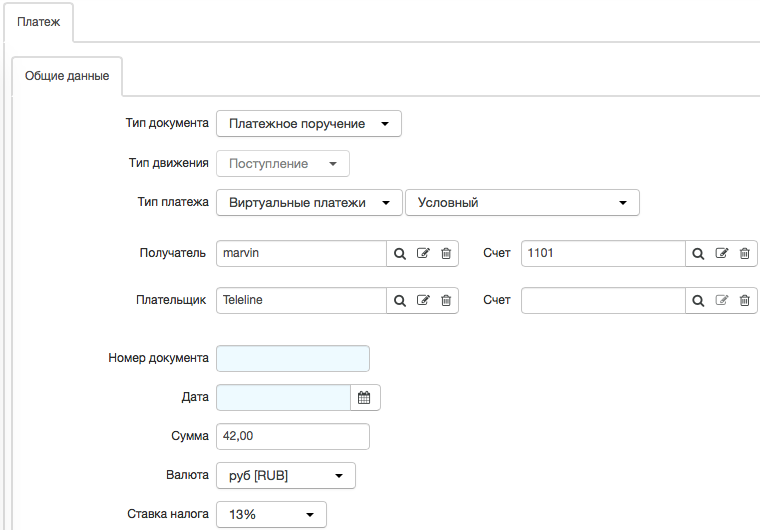
Task: Search for account next to 1101
Action: tap(698, 253)
